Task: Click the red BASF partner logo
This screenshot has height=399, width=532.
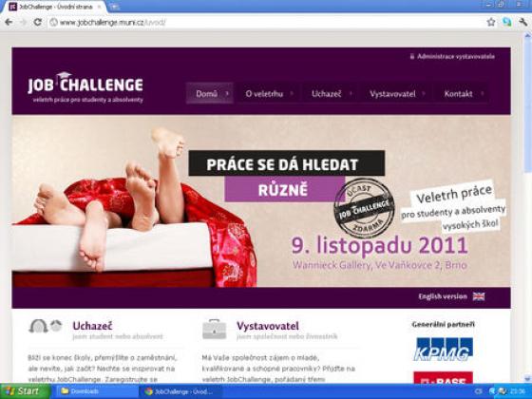Action: [443, 378]
